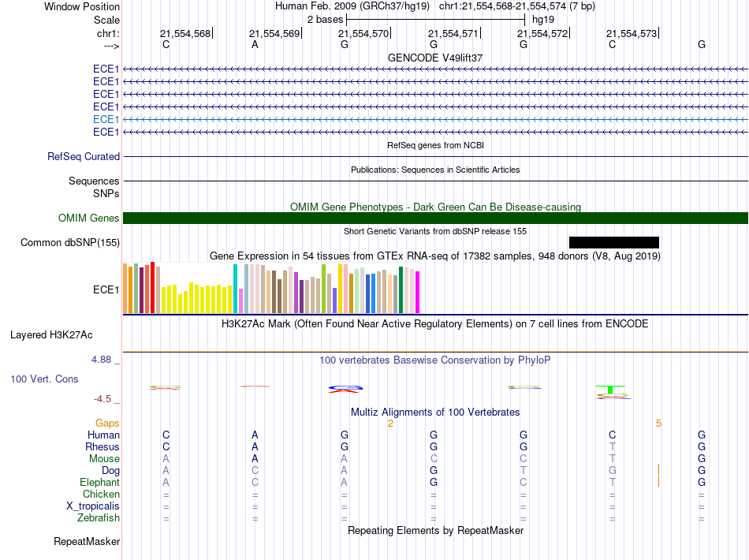Click the red-blue conservation logo under 21,554,570
Image resolution: width=749 pixels, height=560 pixels.
click(x=345, y=387)
